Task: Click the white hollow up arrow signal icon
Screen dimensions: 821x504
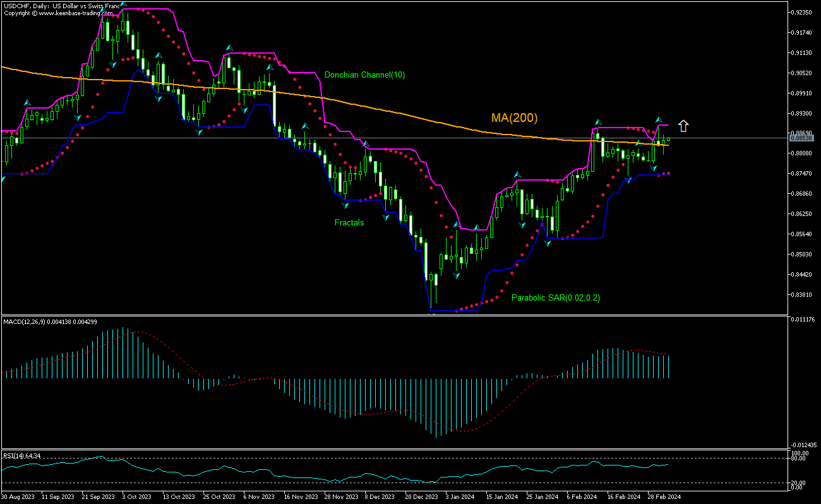Action: (x=683, y=126)
